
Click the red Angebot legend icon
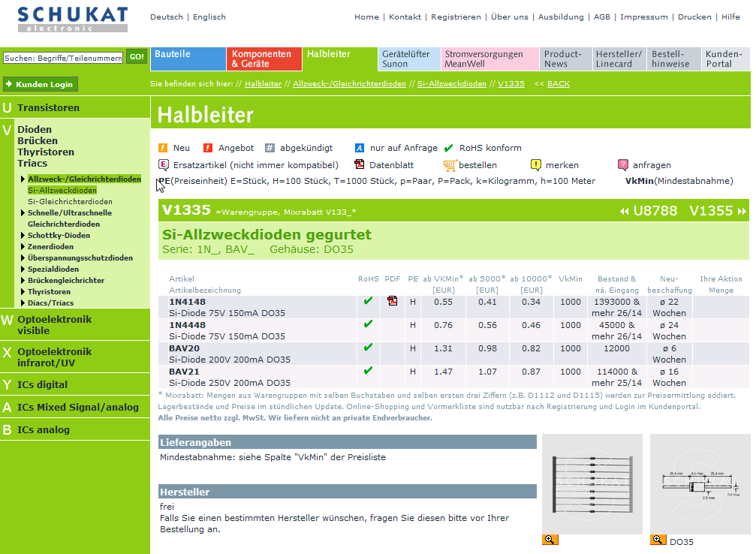tap(208, 148)
